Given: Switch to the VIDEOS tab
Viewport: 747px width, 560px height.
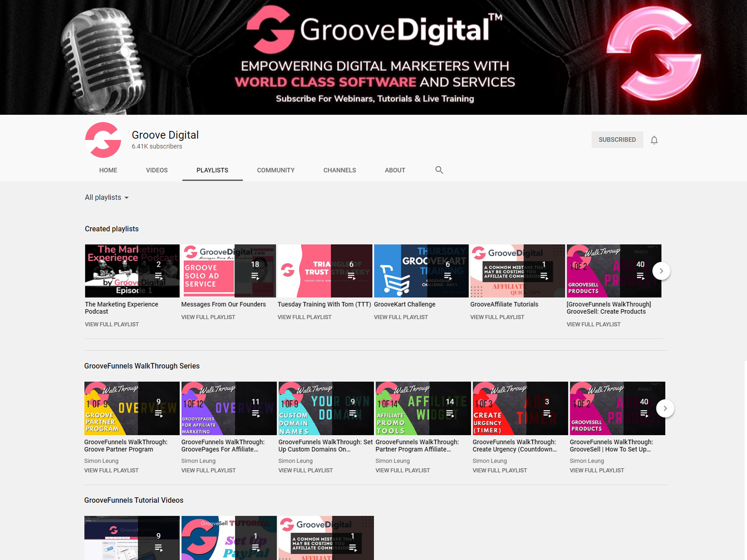Looking at the screenshot, I should [x=157, y=170].
